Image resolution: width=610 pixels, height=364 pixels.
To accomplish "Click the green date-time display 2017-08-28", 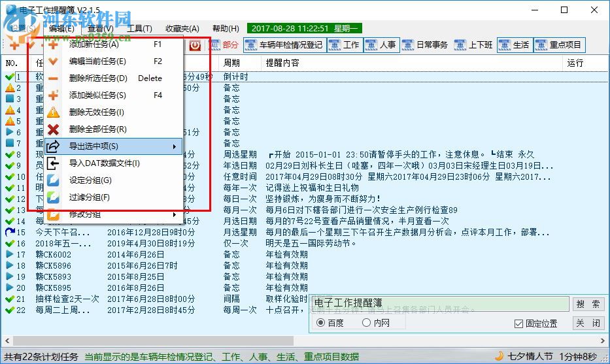I will [305, 28].
